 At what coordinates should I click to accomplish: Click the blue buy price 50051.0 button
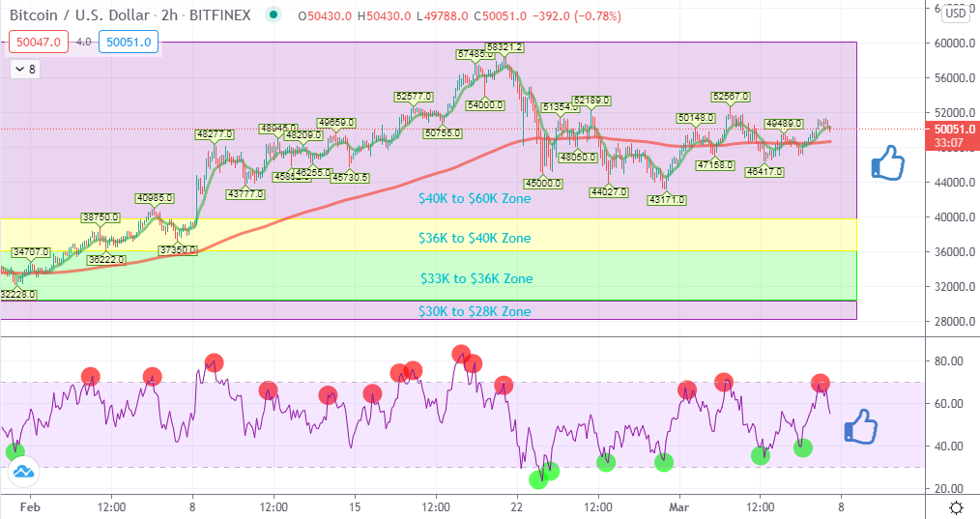click(129, 42)
